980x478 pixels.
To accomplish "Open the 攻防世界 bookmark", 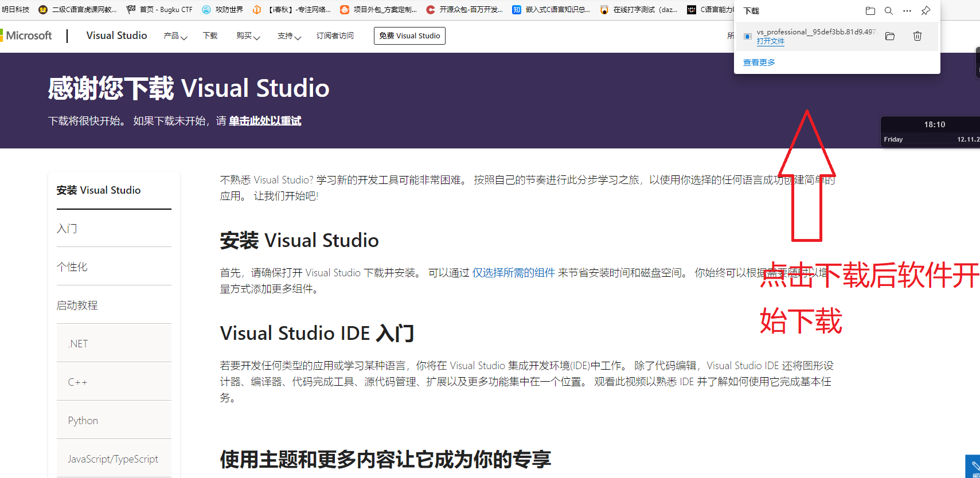I will pyautogui.click(x=222, y=10).
